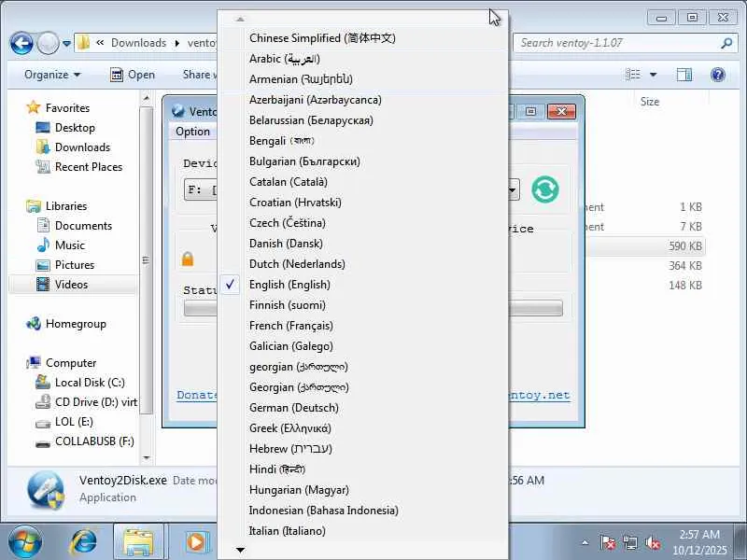Open Explorer recent locations dropdown
747x560 pixels.
[66, 43]
